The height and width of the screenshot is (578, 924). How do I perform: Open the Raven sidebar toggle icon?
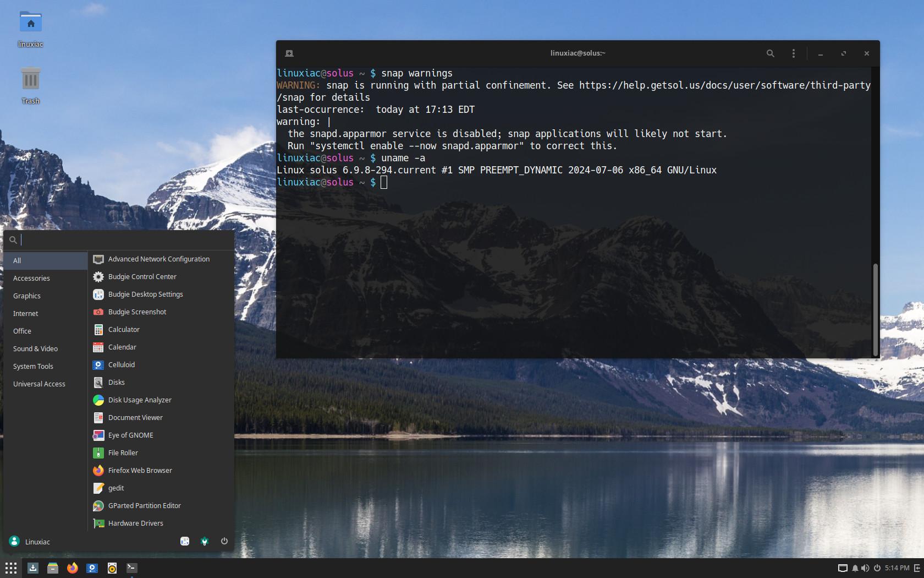(x=917, y=568)
